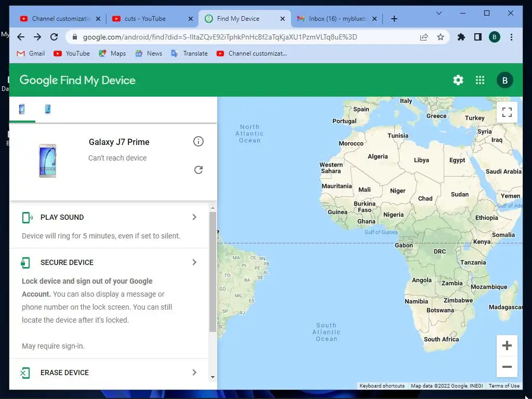
Task: Share this page from address bar
Action: pos(424,37)
